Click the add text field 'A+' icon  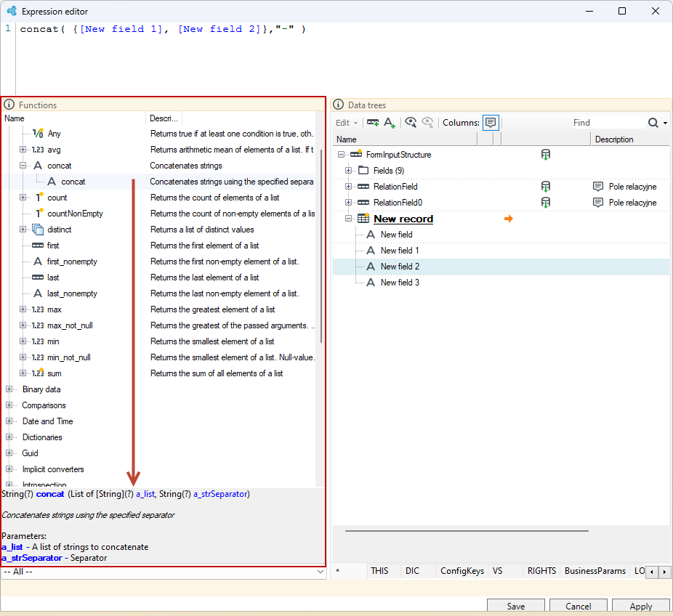coord(390,123)
